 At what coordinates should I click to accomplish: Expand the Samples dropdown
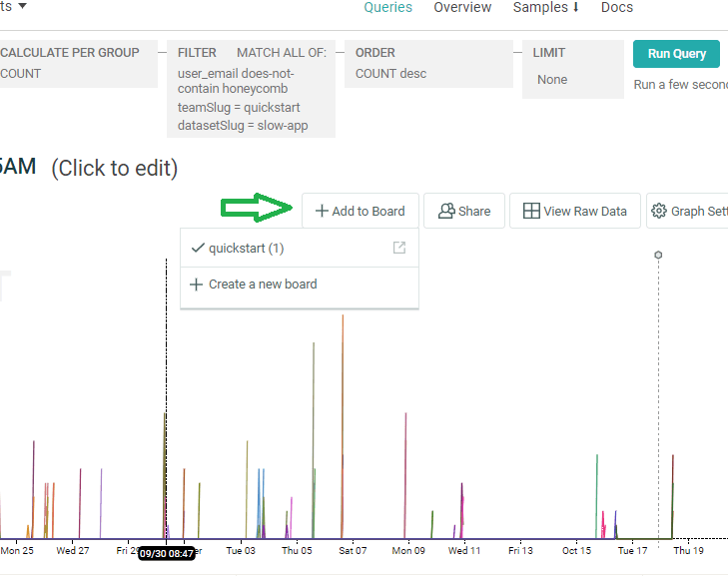545,8
